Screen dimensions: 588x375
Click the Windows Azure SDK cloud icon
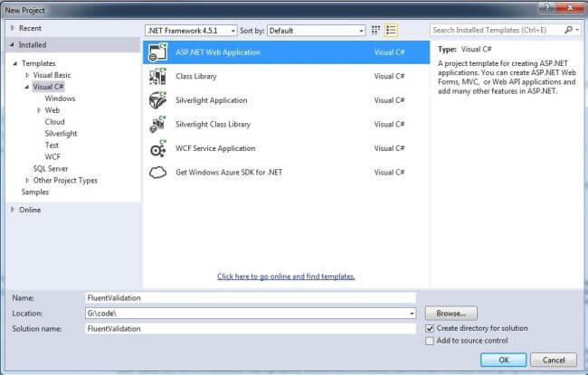158,173
